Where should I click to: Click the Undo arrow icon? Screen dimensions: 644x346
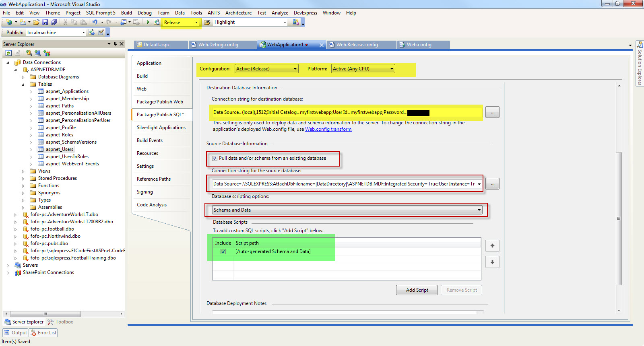coord(95,22)
